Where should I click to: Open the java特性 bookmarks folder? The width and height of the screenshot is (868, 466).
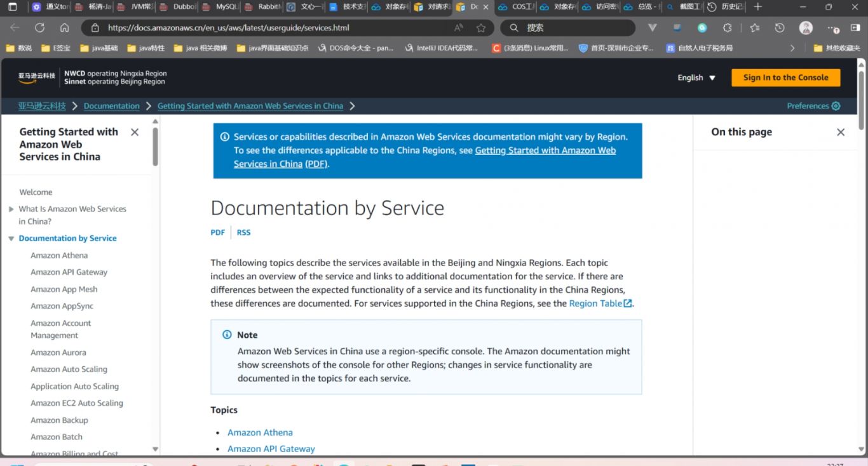click(146, 48)
